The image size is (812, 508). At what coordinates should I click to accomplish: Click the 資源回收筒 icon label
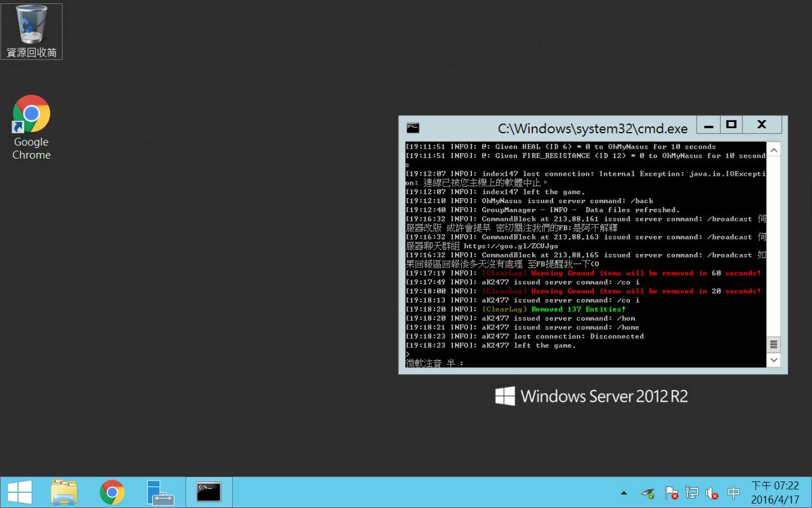pyautogui.click(x=32, y=52)
